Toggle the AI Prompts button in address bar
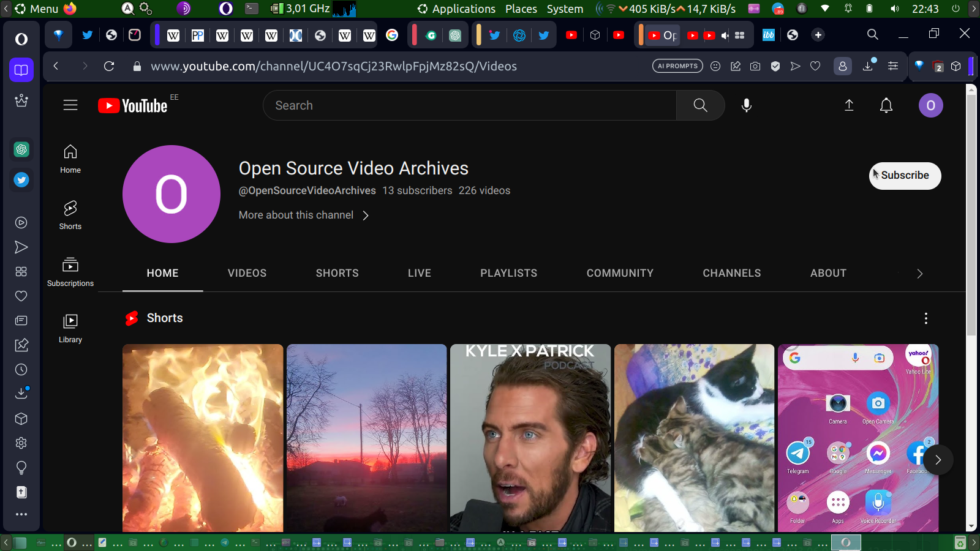Image resolution: width=980 pixels, height=551 pixels. [x=677, y=66]
